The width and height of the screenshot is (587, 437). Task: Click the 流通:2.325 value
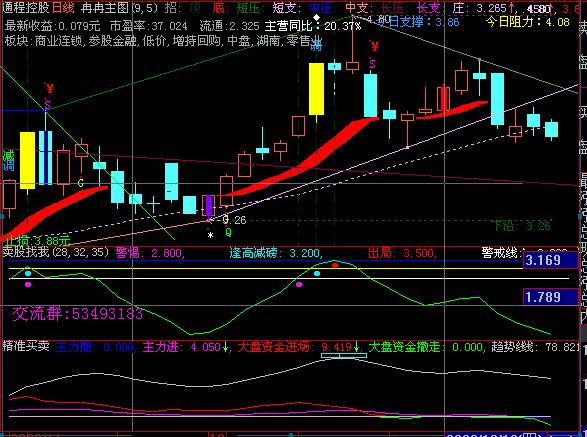point(229,26)
